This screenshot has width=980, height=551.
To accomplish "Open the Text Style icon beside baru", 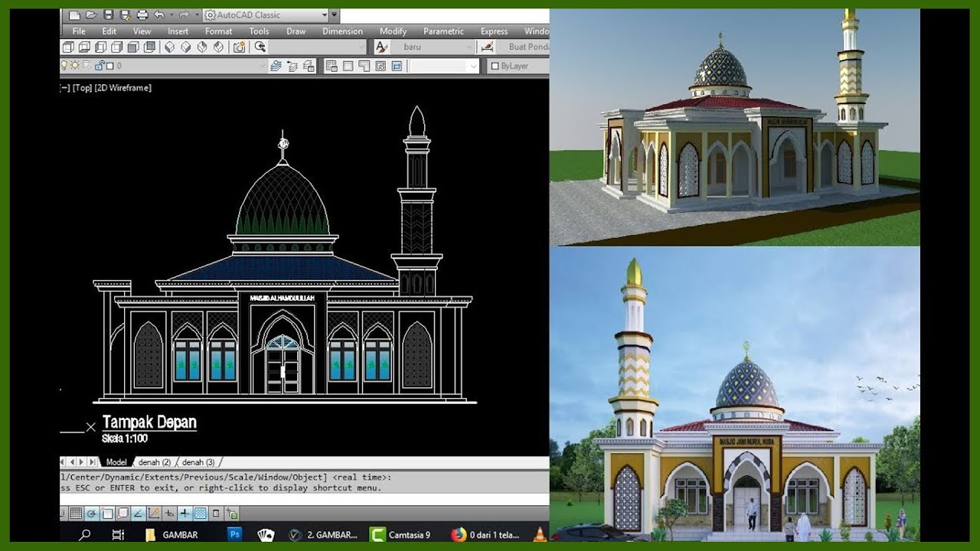I will click(381, 47).
